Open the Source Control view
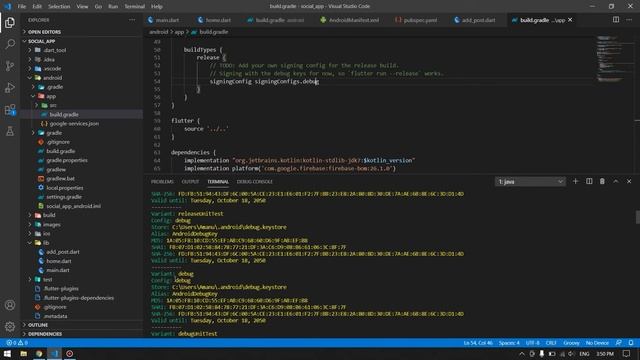Screen dimensions: 640x360 pos(10,66)
